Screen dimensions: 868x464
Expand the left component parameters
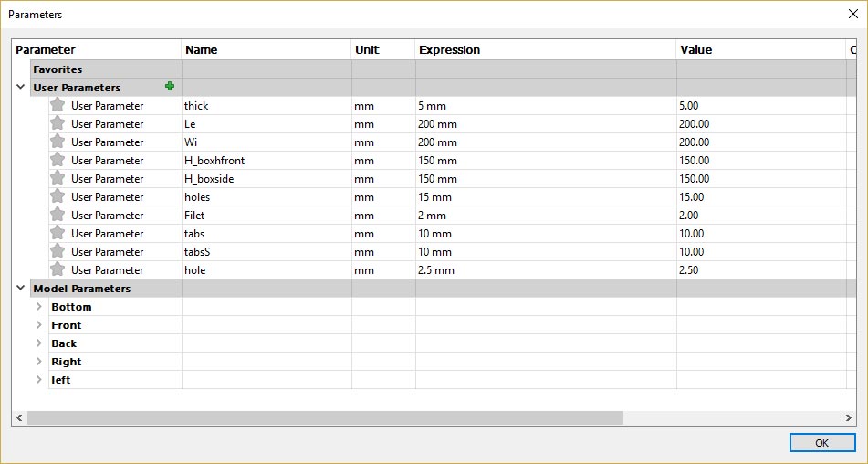(x=38, y=379)
